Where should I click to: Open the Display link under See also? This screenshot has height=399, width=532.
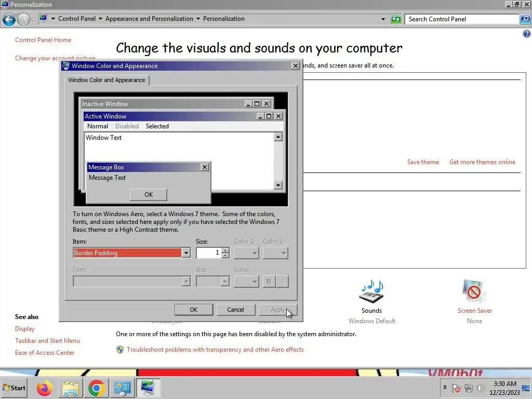click(x=25, y=329)
